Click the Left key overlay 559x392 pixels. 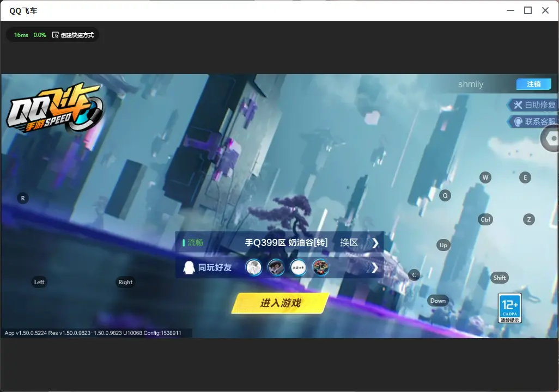pos(39,282)
